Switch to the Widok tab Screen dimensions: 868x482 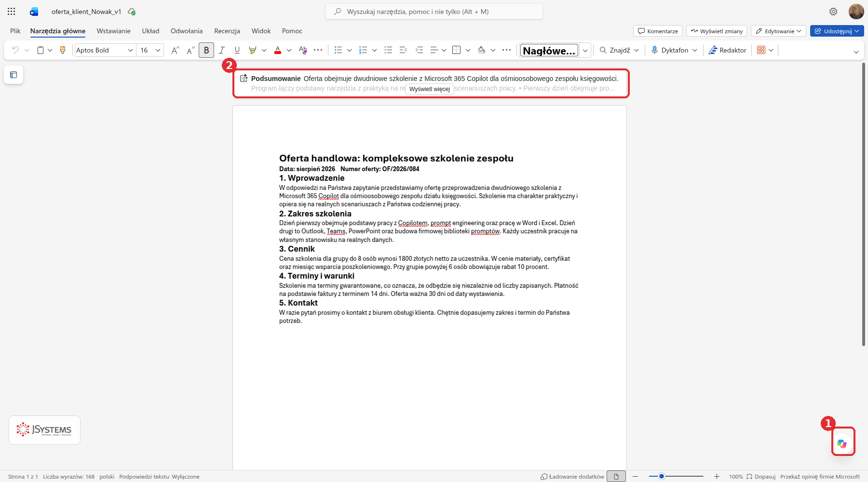(261, 31)
